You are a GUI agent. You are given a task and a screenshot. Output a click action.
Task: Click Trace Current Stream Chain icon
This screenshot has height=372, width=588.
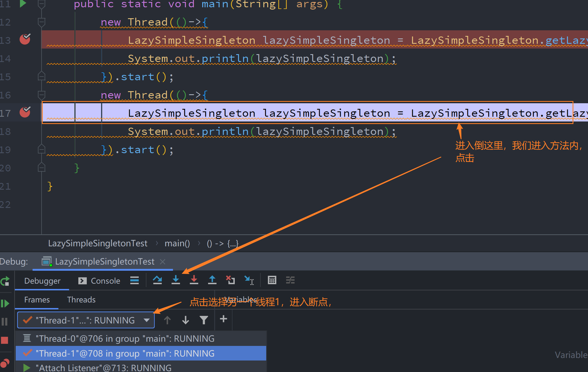point(290,280)
